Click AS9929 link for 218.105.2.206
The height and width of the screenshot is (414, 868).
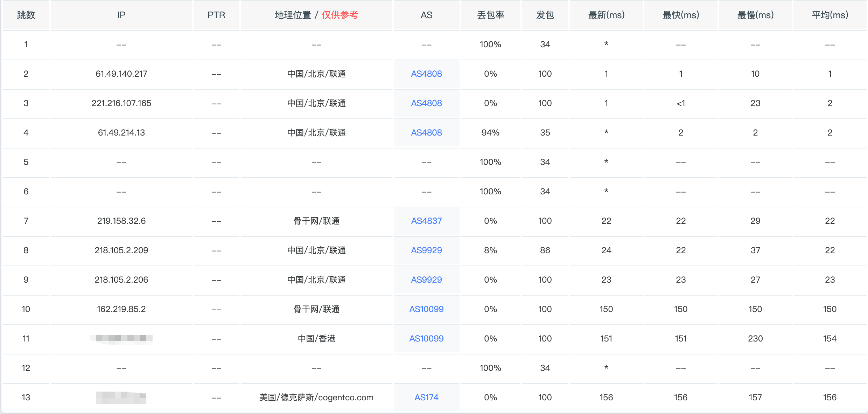426,280
